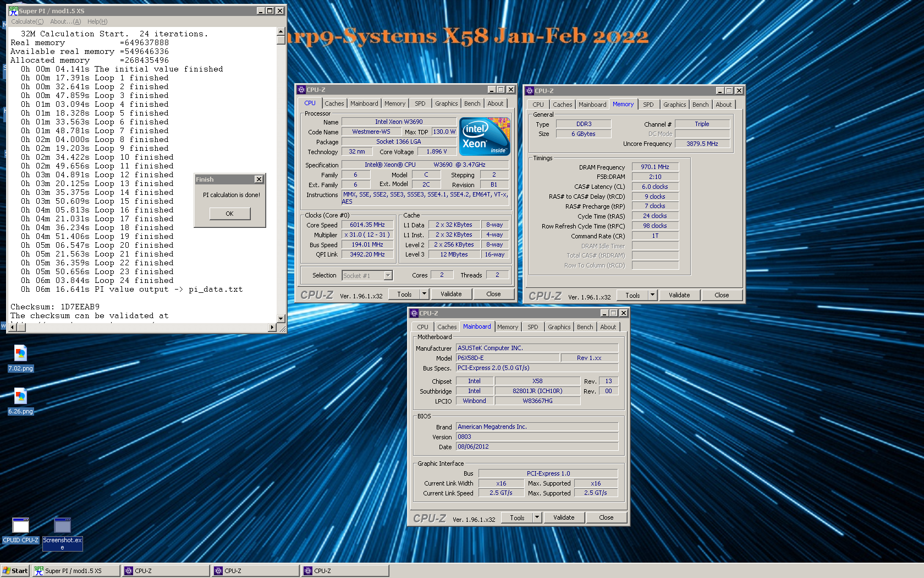Screen dimensions: 924x578
Task: Select the Caches tab in the Mainboard window
Action: pos(447,327)
